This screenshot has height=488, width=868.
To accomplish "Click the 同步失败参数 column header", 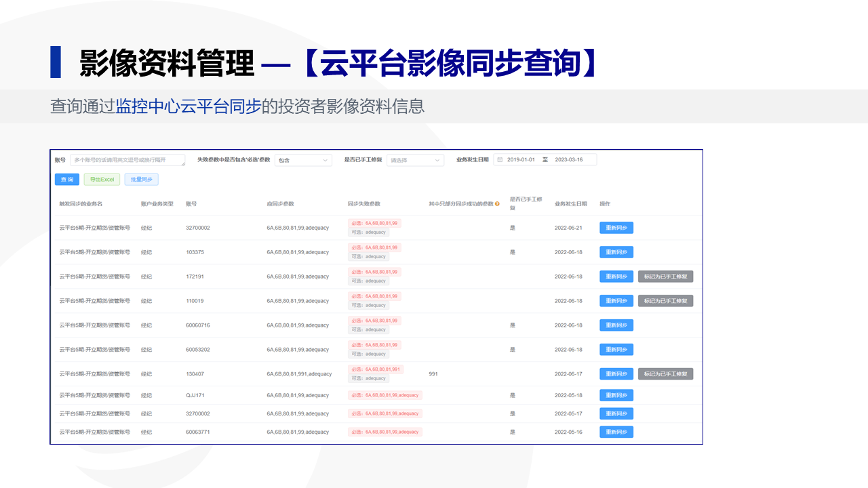I will point(364,203).
